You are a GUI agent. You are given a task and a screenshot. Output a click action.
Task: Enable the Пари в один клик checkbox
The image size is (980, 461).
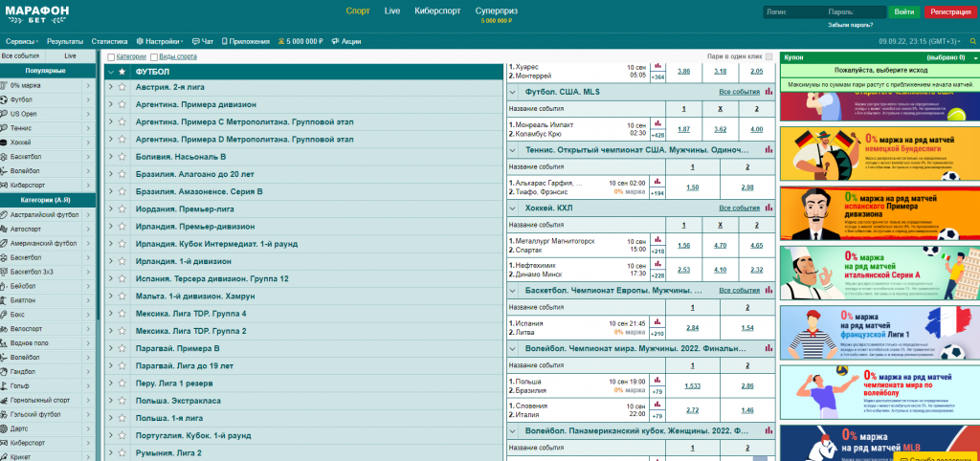click(x=768, y=57)
